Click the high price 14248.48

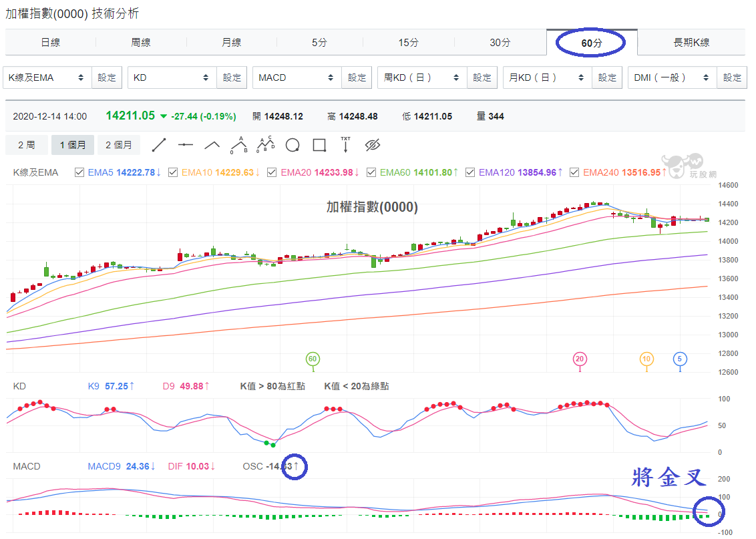358,116
